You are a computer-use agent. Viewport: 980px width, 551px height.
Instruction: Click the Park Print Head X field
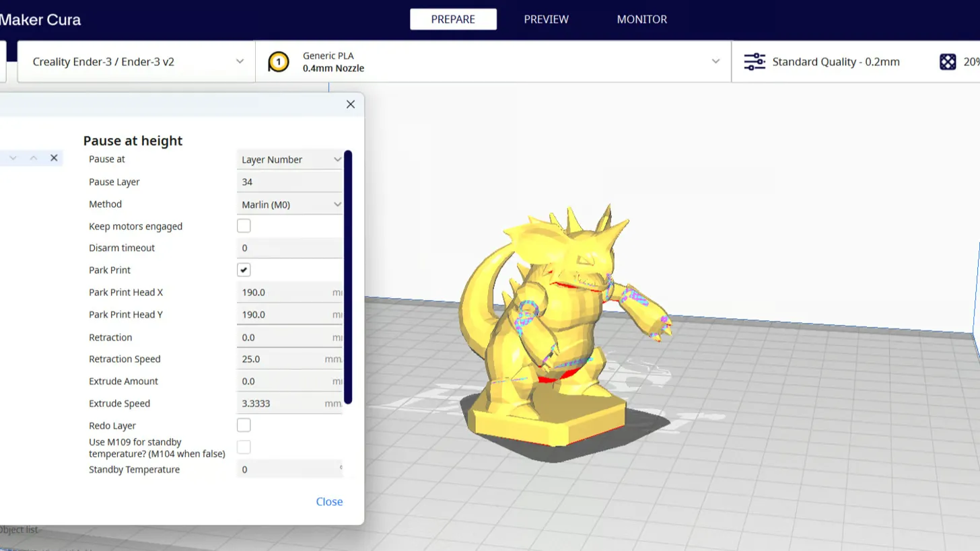tap(290, 293)
